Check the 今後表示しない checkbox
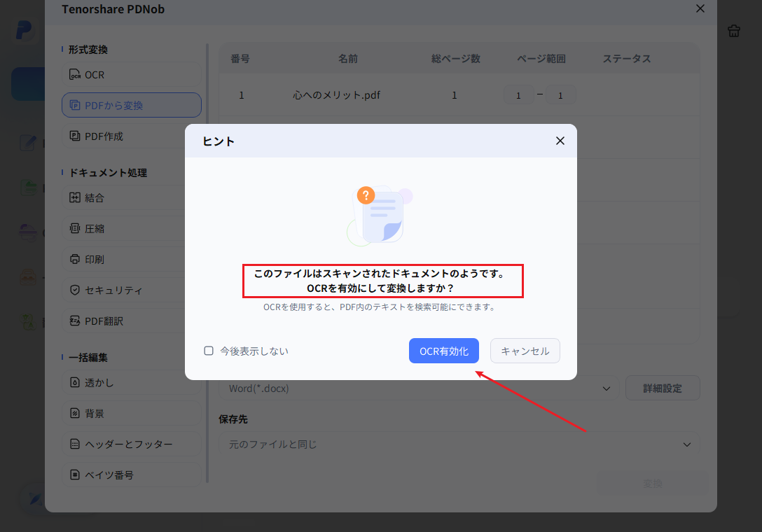The height and width of the screenshot is (532, 762). [x=209, y=351]
